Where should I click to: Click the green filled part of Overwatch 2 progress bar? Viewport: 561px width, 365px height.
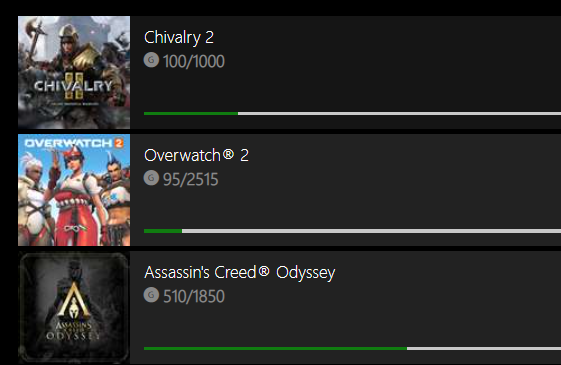point(163,231)
